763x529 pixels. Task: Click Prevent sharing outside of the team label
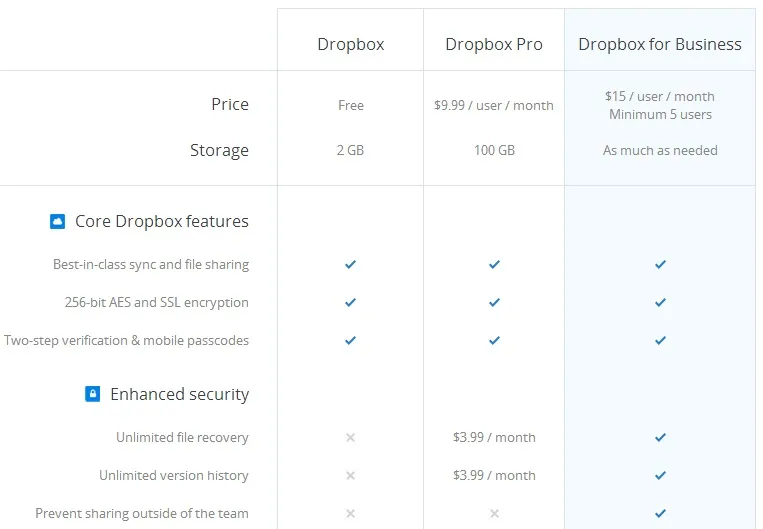pyautogui.click(x=142, y=513)
